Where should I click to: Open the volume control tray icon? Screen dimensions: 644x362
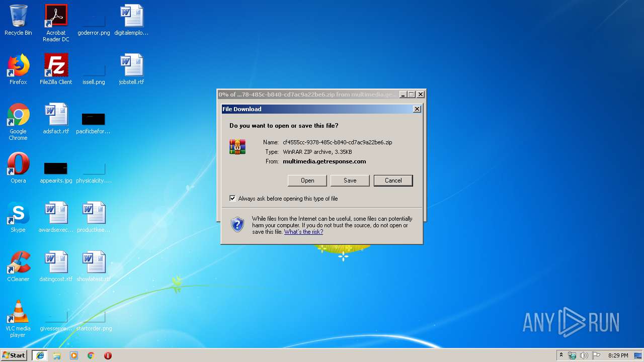point(584,355)
